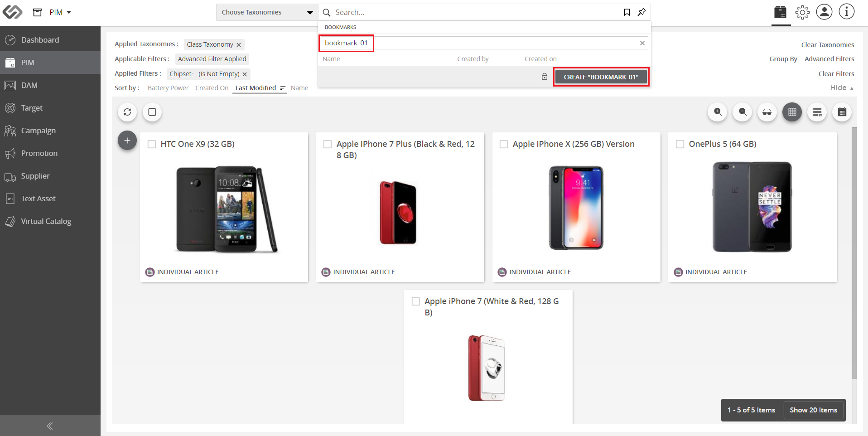Open the Apple iPhone X thumbnail
The height and width of the screenshot is (436, 868).
tap(576, 208)
